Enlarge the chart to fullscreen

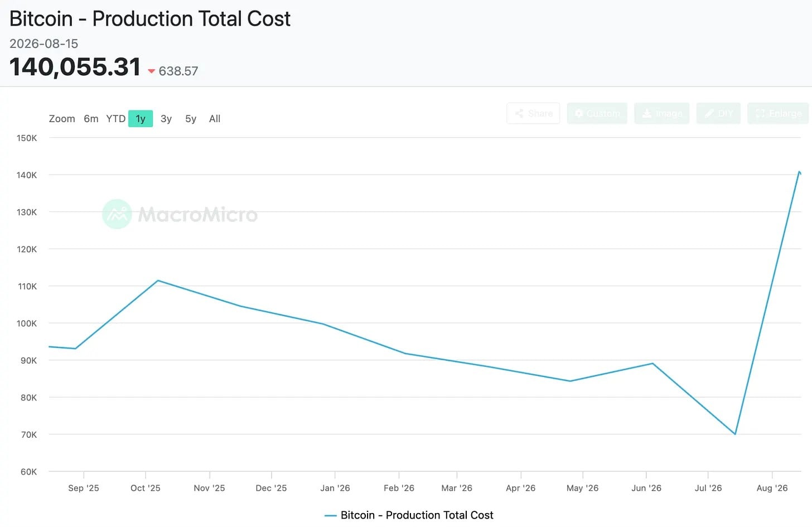click(x=778, y=113)
